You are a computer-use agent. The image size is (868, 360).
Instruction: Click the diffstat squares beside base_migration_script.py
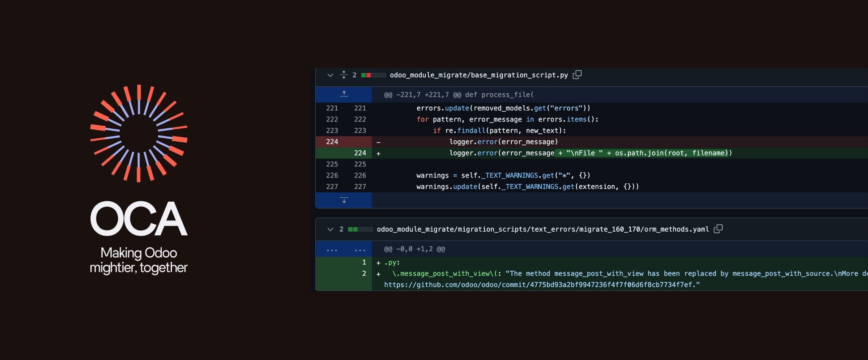(373, 75)
